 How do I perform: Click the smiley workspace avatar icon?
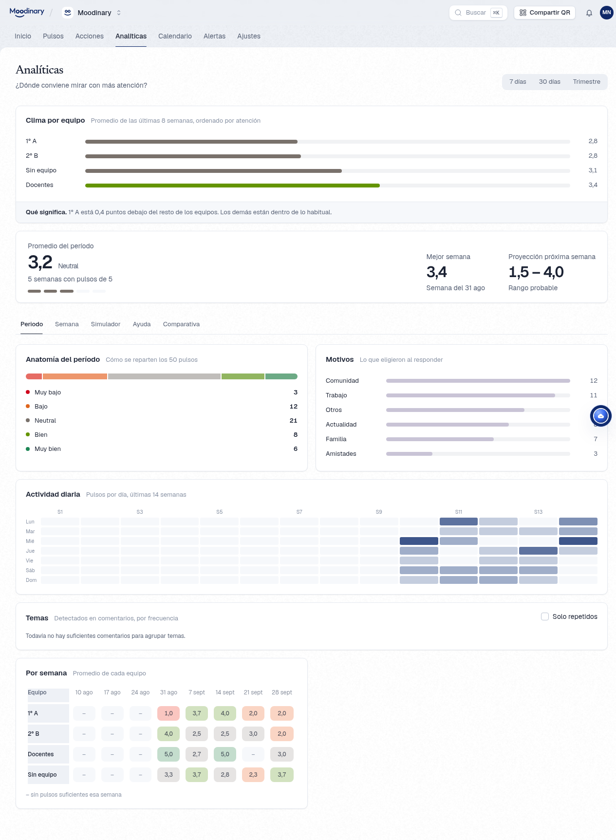tap(68, 13)
